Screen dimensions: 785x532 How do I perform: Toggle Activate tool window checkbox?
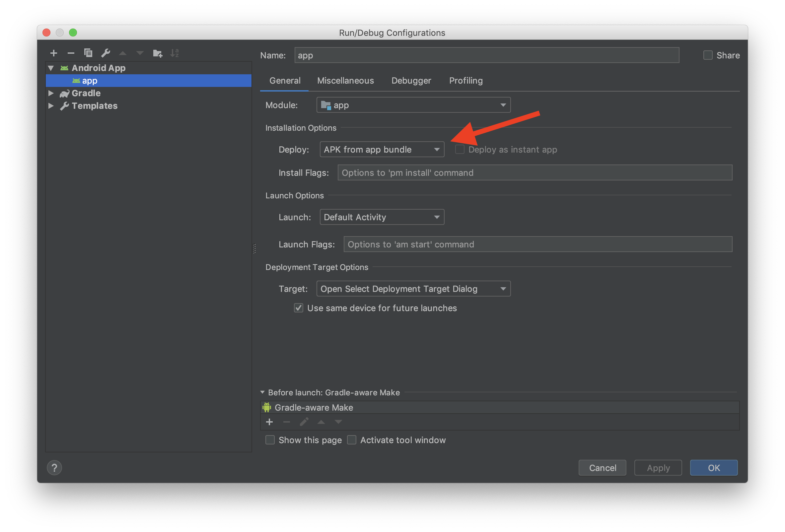pyautogui.click(x=352, y=440)
